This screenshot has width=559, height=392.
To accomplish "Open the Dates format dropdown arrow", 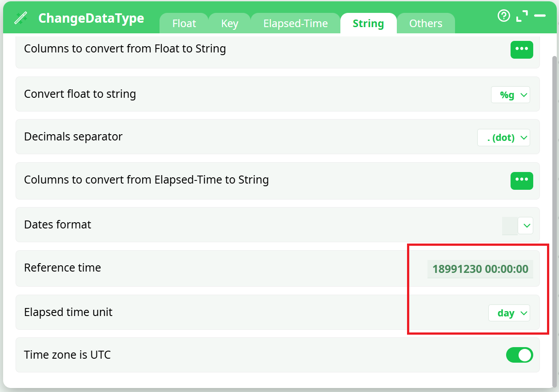I will pyautogui.click(x=527, y=226).
